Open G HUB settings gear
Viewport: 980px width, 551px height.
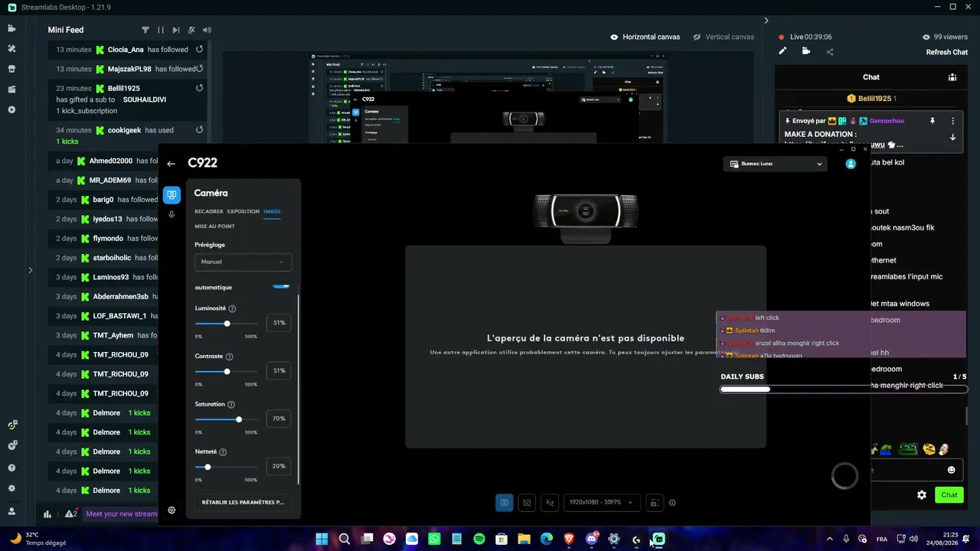(x=171, y=510)
